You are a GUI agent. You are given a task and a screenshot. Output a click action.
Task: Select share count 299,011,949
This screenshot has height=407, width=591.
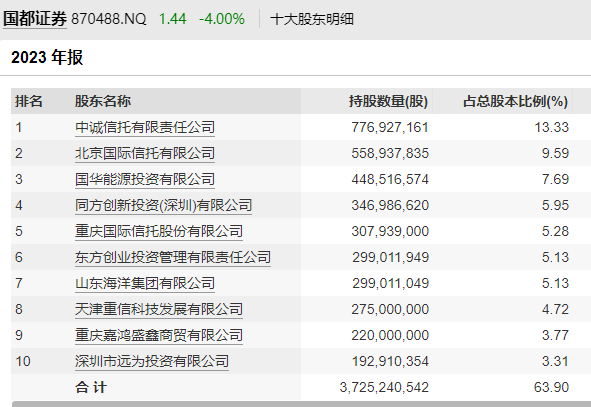coord(390,257)
